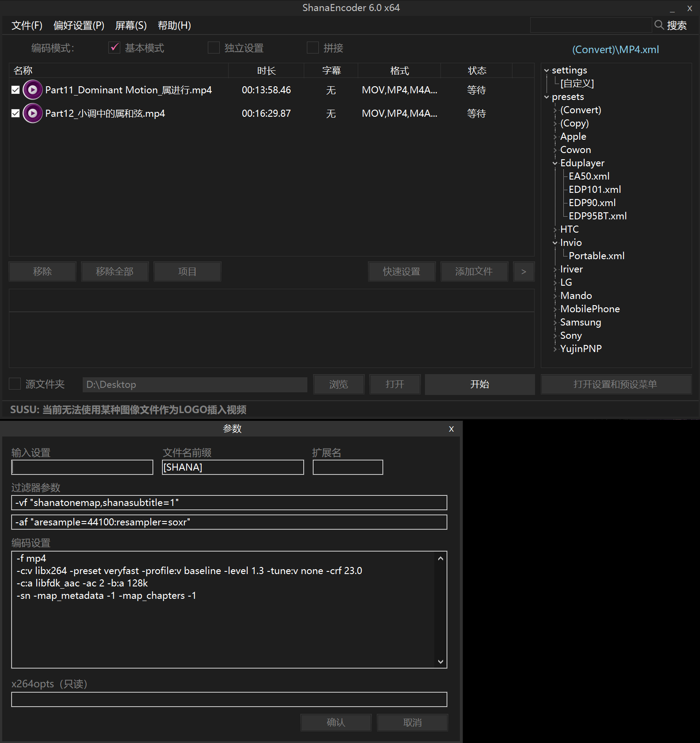Collapse the Eduplayer preset folder
The image size is (700, 743).
pos(555,163)
